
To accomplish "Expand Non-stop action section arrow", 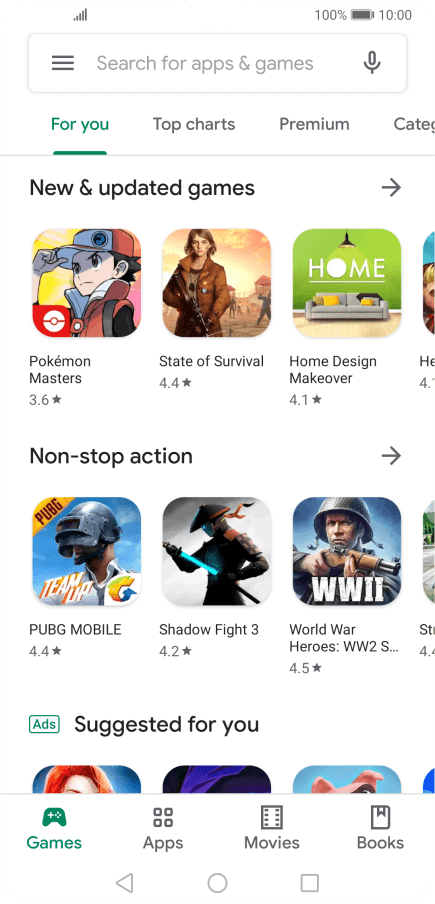I will 391,456.
